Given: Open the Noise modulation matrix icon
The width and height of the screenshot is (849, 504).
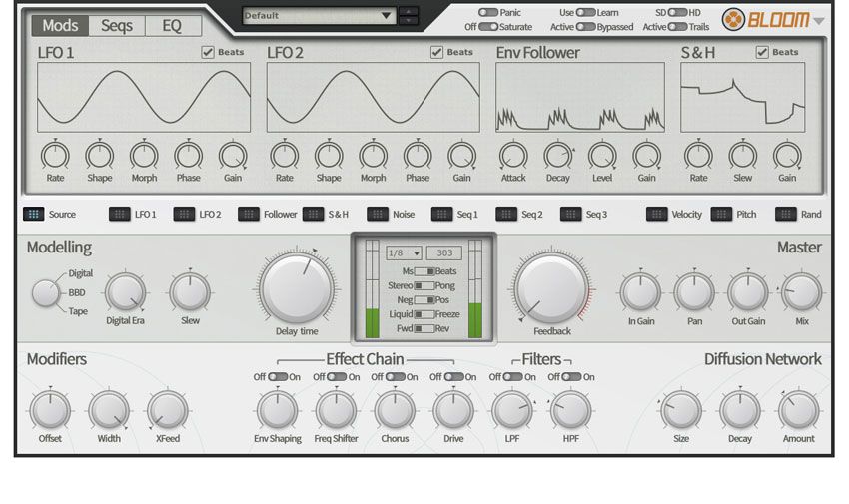Looking at the screenshot, I should tap(377, 214).
